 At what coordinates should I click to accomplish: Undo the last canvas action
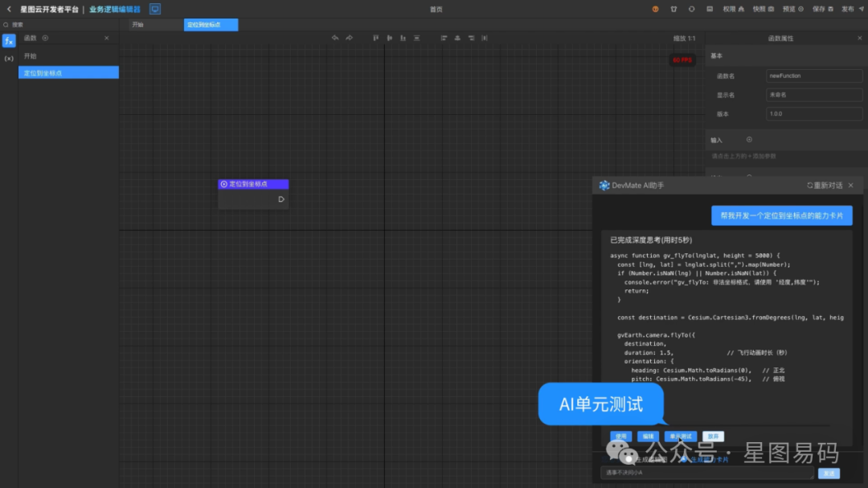tap(335, 38)
